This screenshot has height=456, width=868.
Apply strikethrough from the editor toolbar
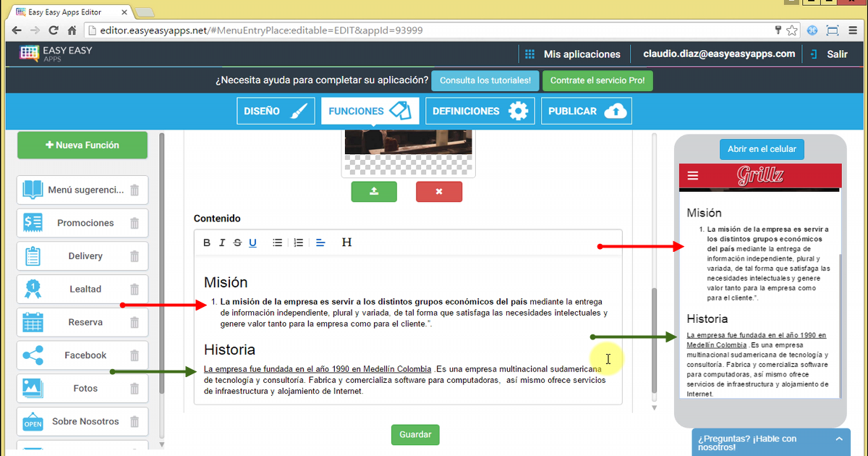[x=237, y=242]
